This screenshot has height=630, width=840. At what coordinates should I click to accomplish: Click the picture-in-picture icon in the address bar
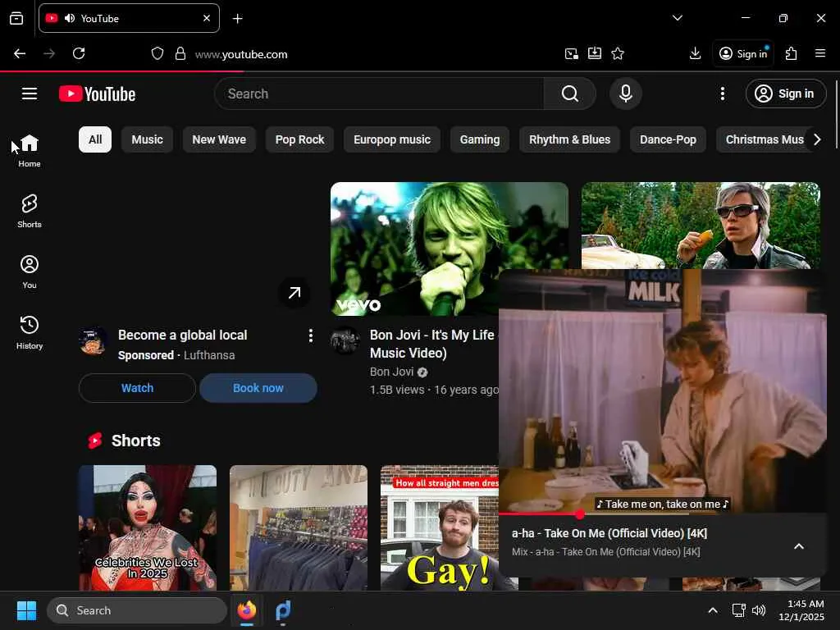pos(571,53)
